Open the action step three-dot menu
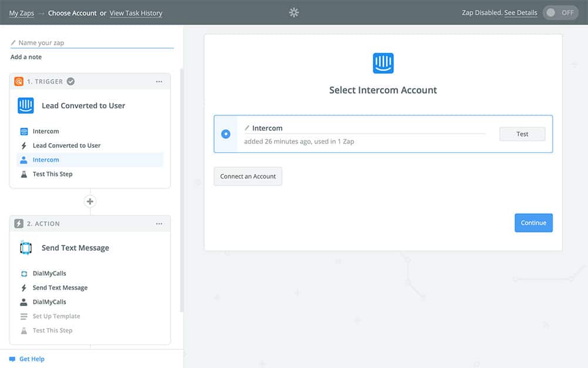Screen dimensions: 588x368 coord(159,224)
